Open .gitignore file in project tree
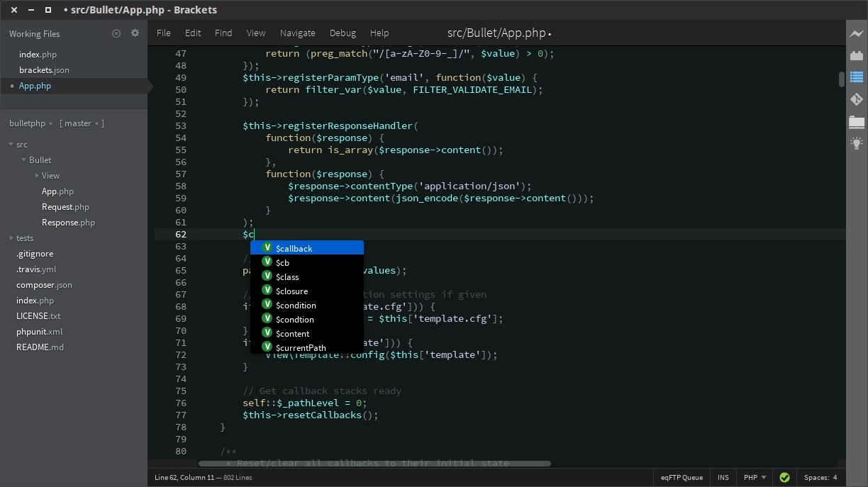 [35, 254]
